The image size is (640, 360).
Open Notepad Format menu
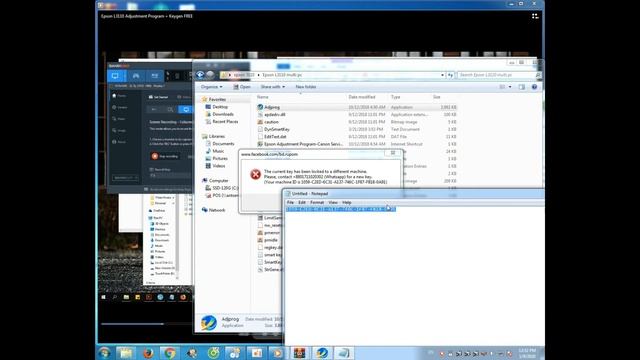(x=317, y=202)
